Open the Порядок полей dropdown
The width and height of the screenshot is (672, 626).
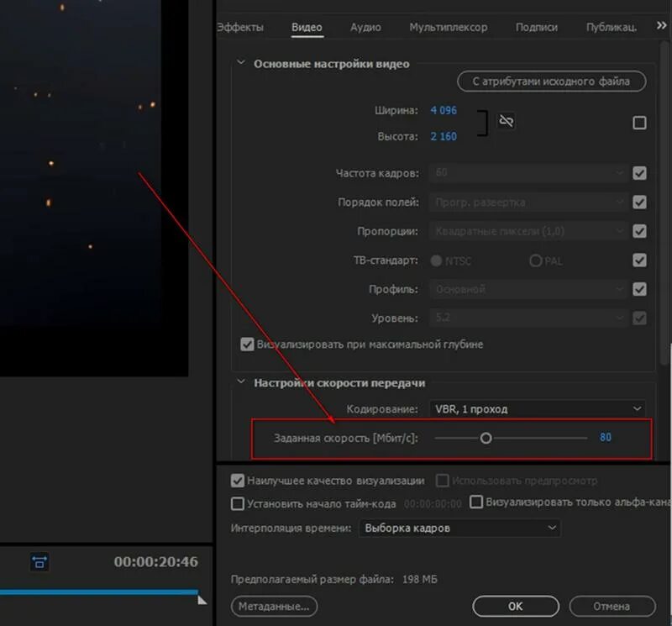529,202
